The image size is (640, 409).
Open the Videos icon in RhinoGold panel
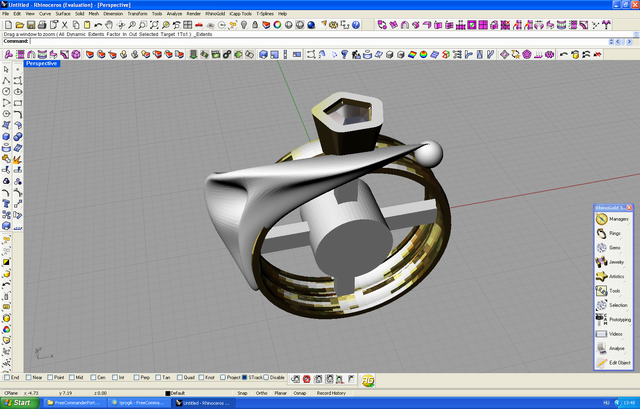coord(601,333)
